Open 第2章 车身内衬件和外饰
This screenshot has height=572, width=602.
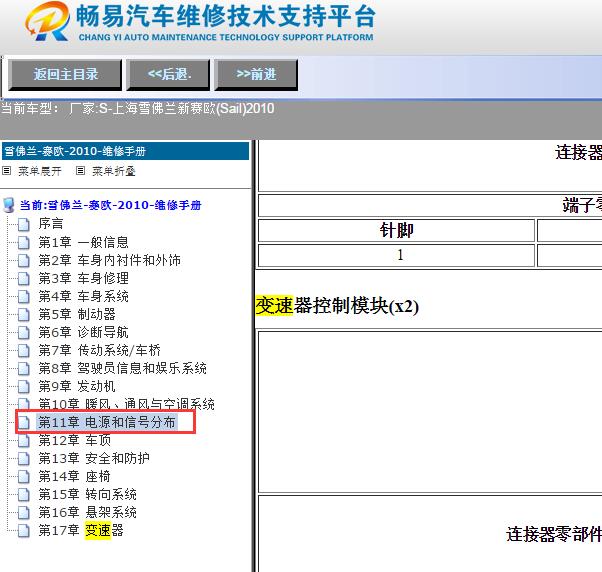(x=109, y=260)
